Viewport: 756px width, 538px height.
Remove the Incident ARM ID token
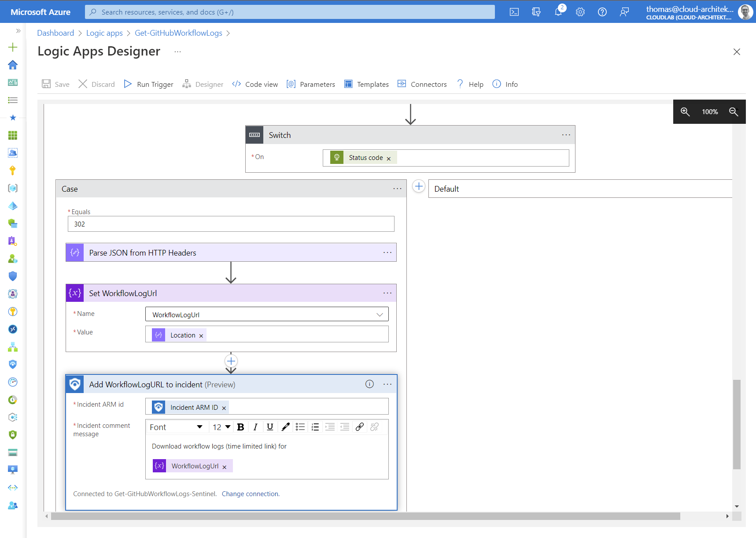coord(224,408)
